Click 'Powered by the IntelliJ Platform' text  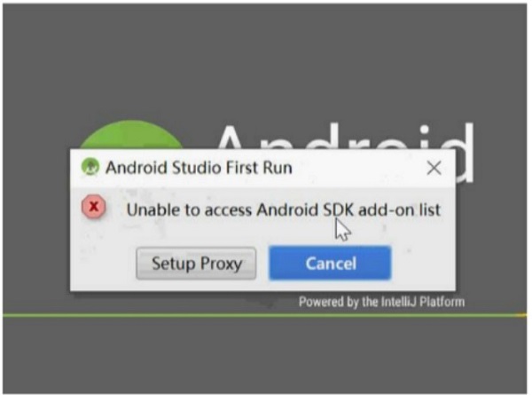381,302
